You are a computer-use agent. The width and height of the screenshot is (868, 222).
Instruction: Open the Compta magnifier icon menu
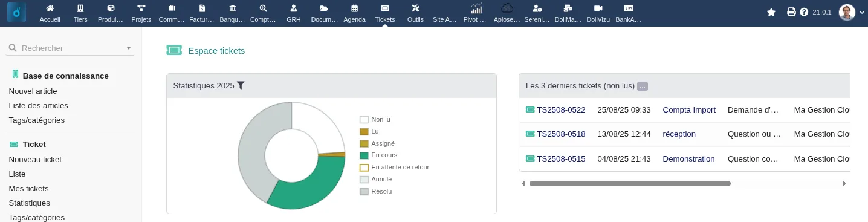tap(263, 8)
